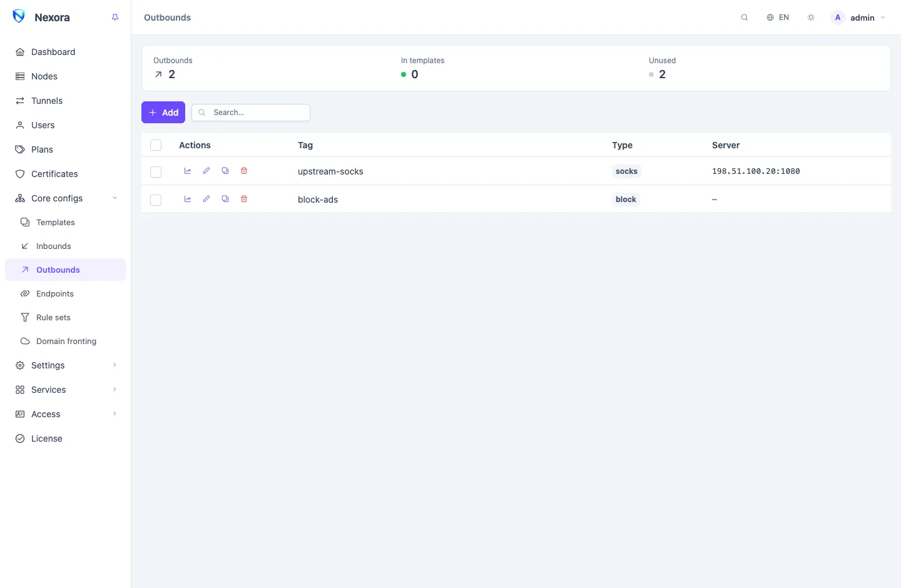Viewport: 901px width, 588px height.
Task: Delete the block-ads outbound
Action: (x=244, y=199)
